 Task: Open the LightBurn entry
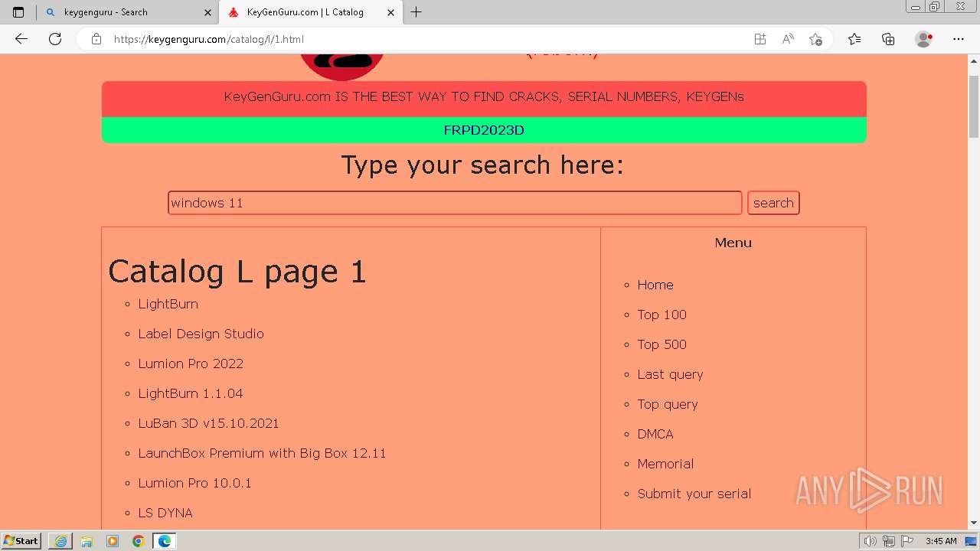point(168,304)
